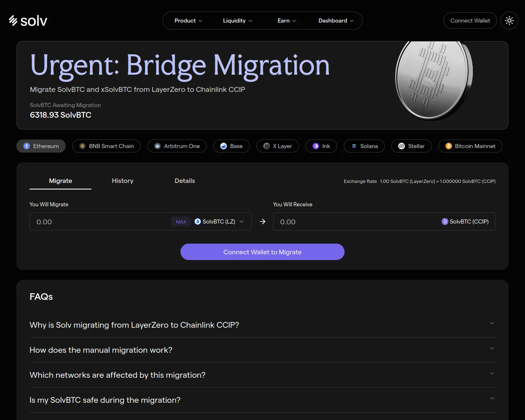Click the Arbitrum One chain icon
Screen dimensions: 525x420
(157, 146)
